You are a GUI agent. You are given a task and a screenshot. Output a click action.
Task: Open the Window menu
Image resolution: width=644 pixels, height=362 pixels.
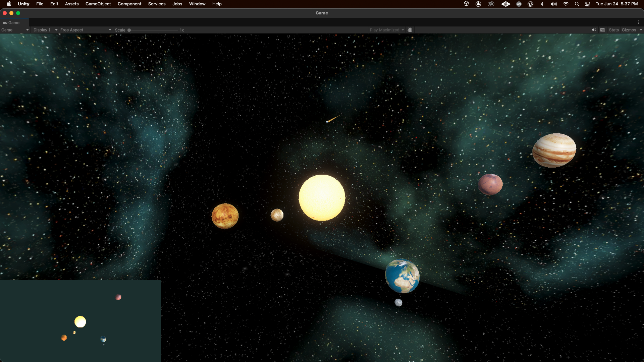click(x=197, y=4)
